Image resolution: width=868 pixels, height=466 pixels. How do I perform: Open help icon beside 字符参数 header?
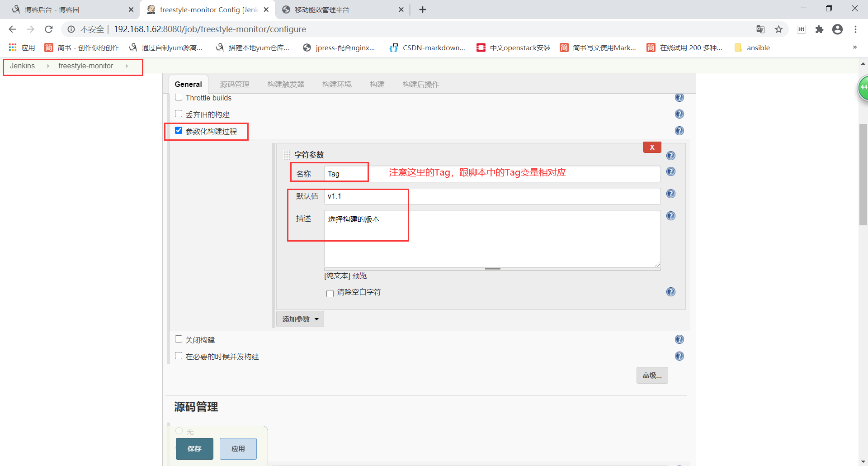tap(671, 156)
